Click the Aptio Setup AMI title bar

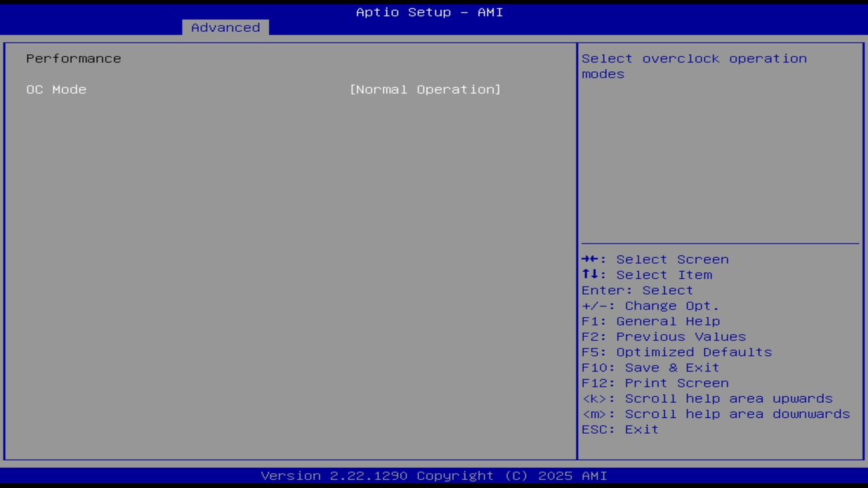point(429,12)
